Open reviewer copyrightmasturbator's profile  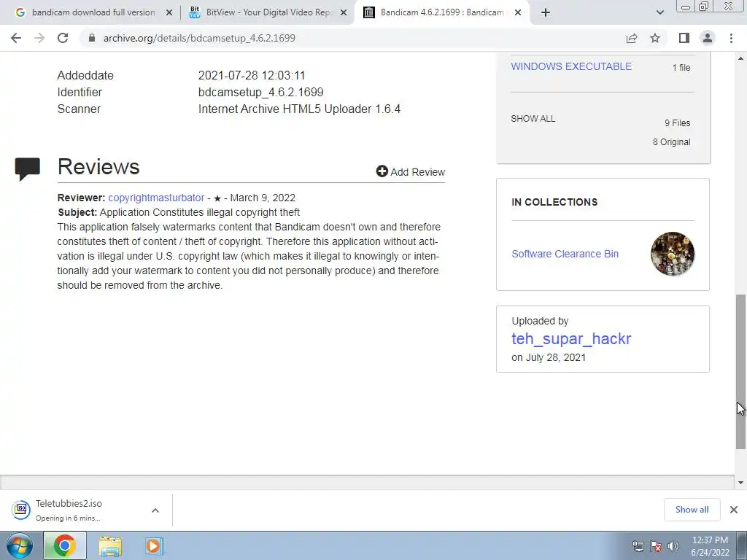[x=156, y=198]
